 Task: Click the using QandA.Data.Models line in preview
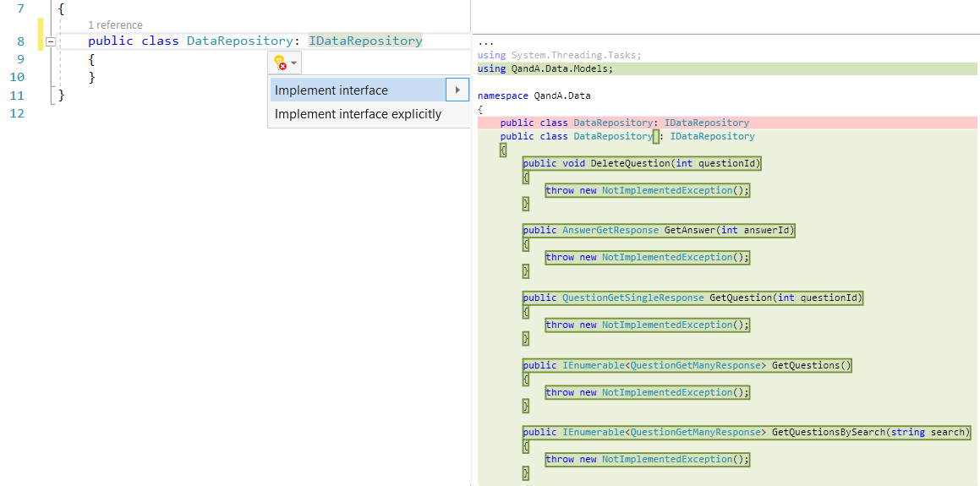(545, 68)
